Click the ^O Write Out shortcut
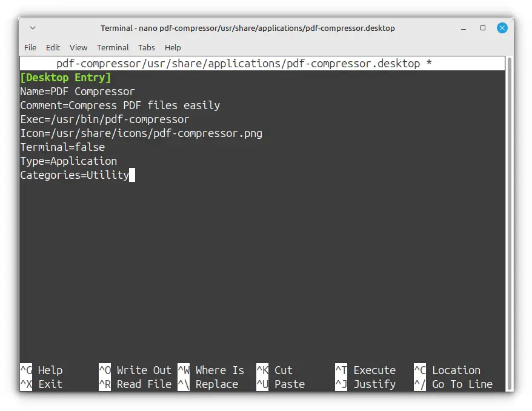The height and width of the screenshot is (411, 532). point(136,370)
